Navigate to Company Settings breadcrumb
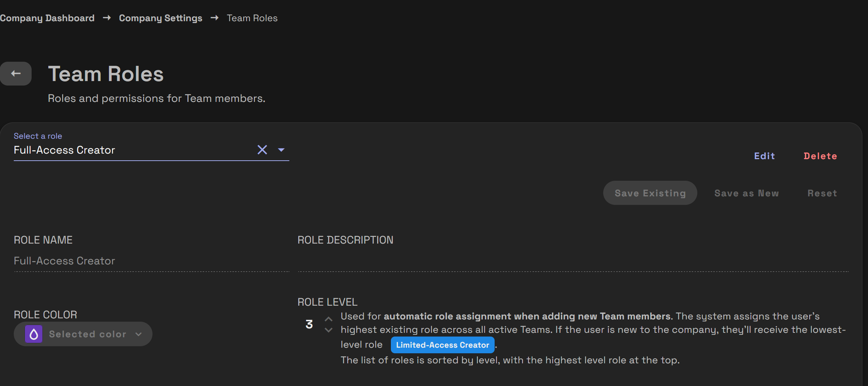This screenshot has width=868, height=386. (160, 18)
